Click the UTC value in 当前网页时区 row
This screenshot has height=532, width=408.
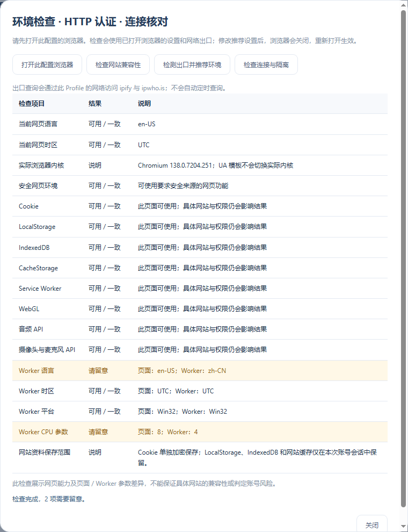click(144, 145)
